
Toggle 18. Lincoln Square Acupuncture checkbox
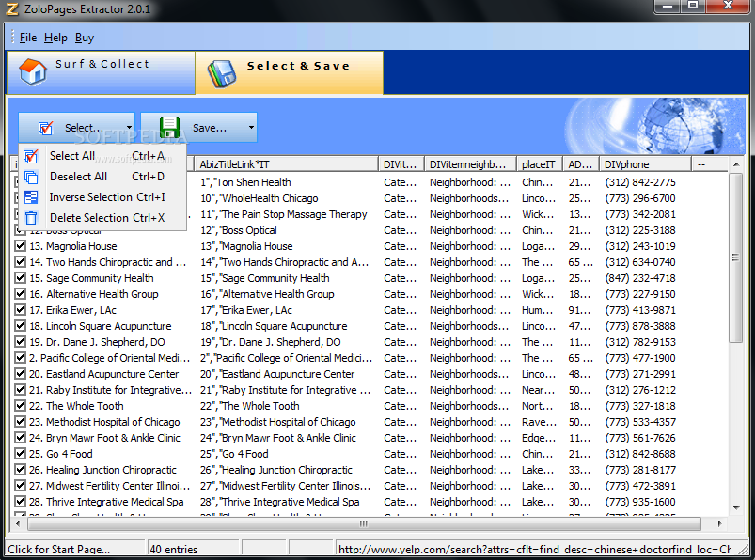pyautogui.click(x=20, y=326)
